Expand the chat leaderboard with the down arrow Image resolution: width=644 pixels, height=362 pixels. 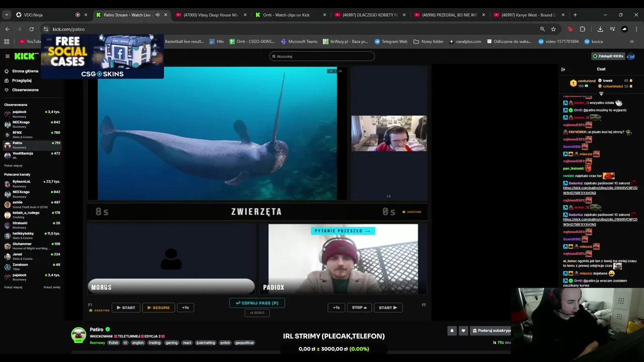[x=601, y=93]
